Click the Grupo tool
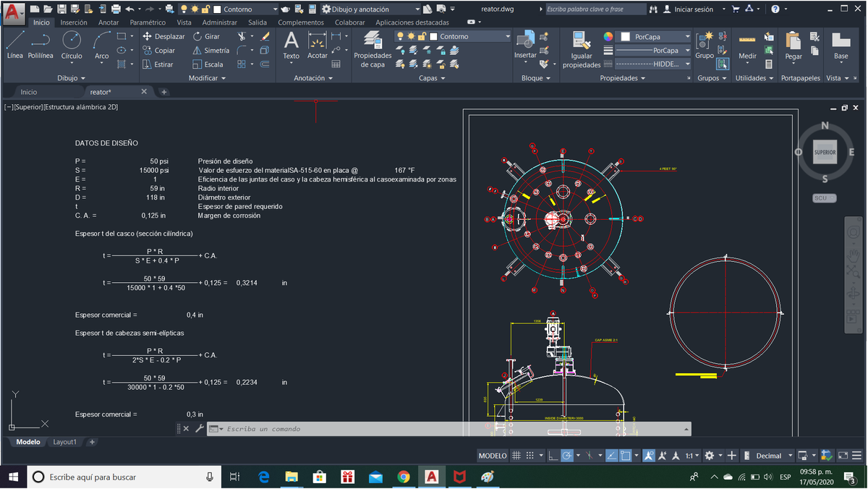 pyautogui.click(x=705, y=45)
